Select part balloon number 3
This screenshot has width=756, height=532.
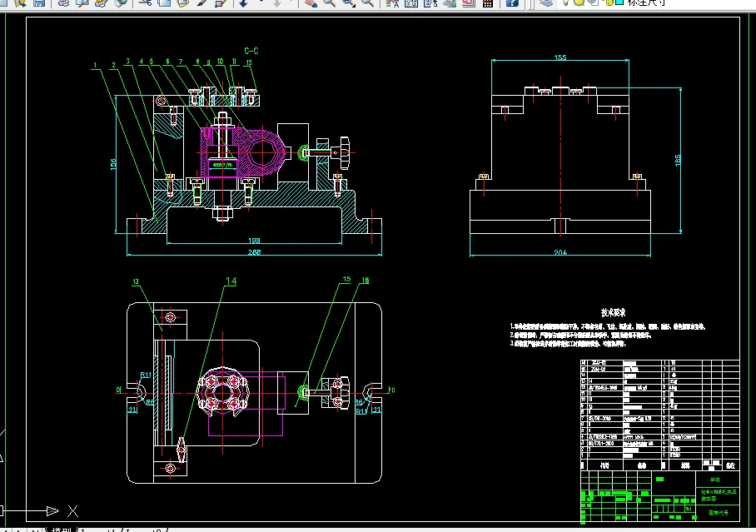point(127,62)
